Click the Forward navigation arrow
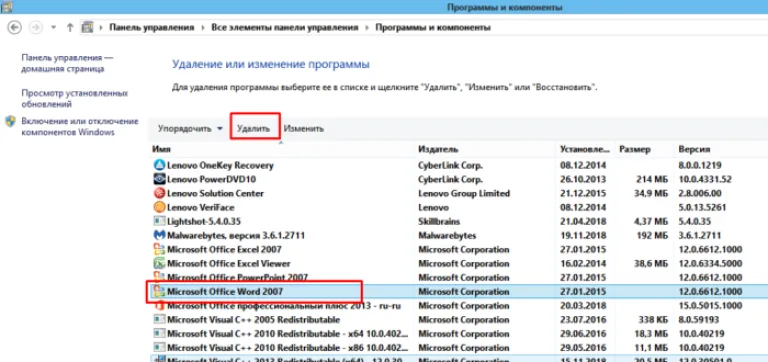 point(35,27)
